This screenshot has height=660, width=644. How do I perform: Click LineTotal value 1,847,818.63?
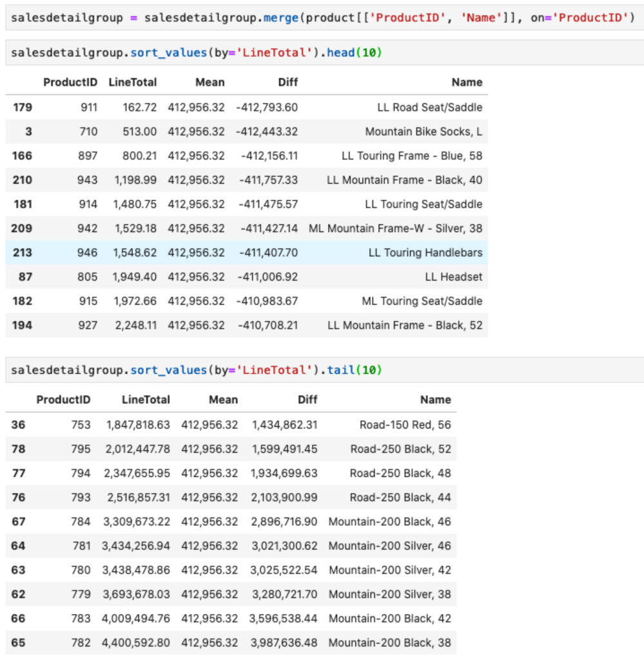(x=138, y=425)
